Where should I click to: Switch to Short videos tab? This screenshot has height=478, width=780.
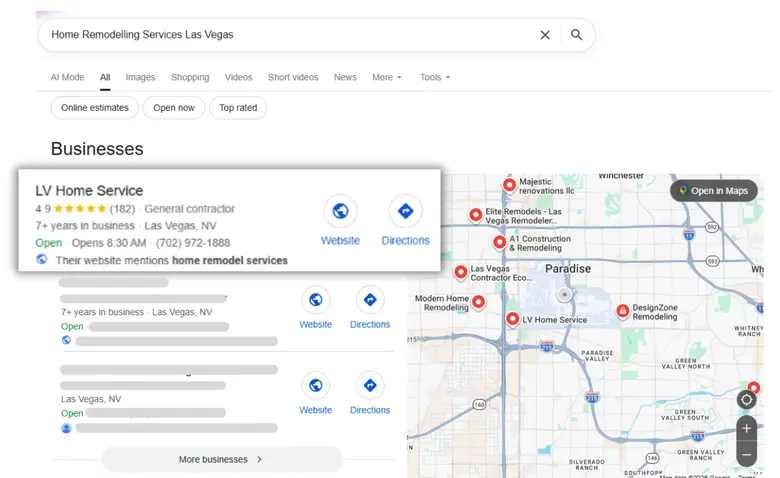coord(293,77)
